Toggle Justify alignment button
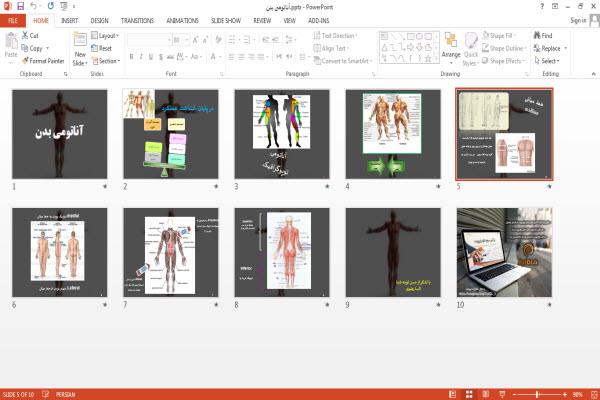Screen dimensions: 600x400 click(261, 57)
